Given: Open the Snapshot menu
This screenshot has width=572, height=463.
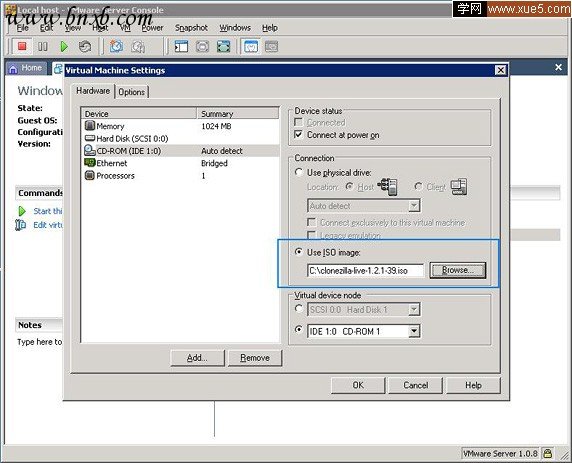Looking at the screenshot, I should pyautogui.click(x=191, y=28).
